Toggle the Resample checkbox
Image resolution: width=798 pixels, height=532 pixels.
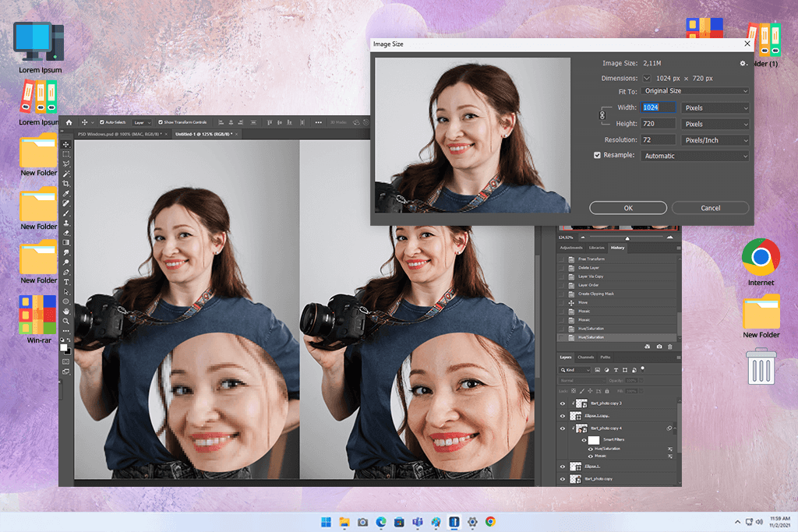click(x=597, y=155)
